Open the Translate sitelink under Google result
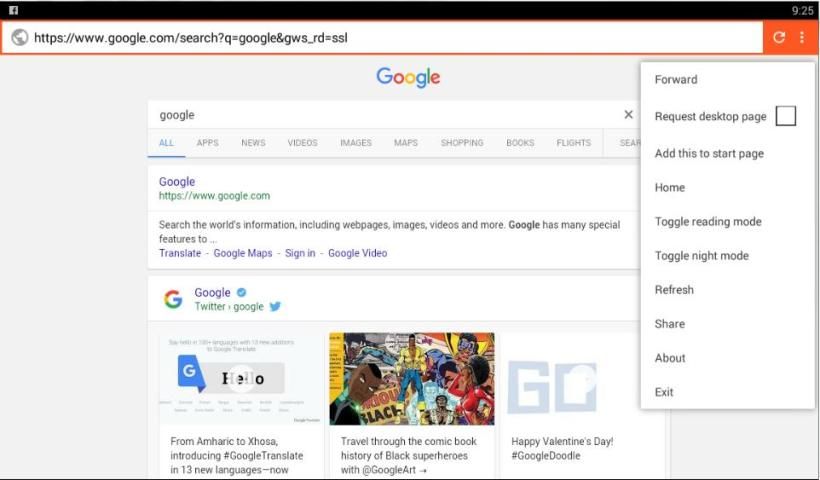This screenshot has width=820, height=480. (180, 253)
